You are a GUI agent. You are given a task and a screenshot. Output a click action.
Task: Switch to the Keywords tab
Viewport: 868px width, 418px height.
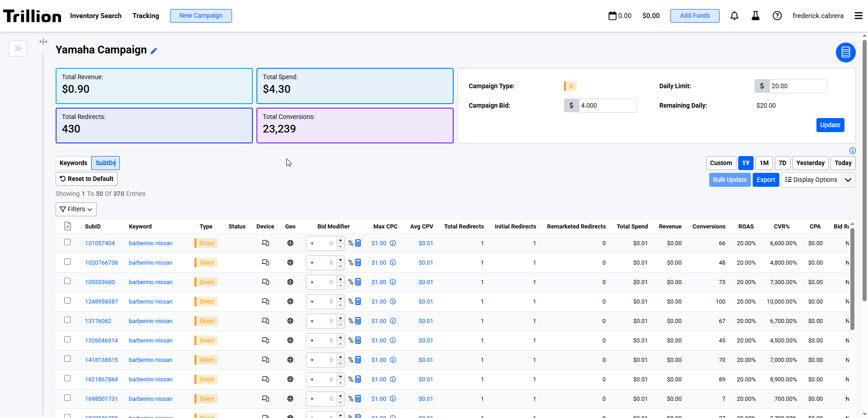73,163
